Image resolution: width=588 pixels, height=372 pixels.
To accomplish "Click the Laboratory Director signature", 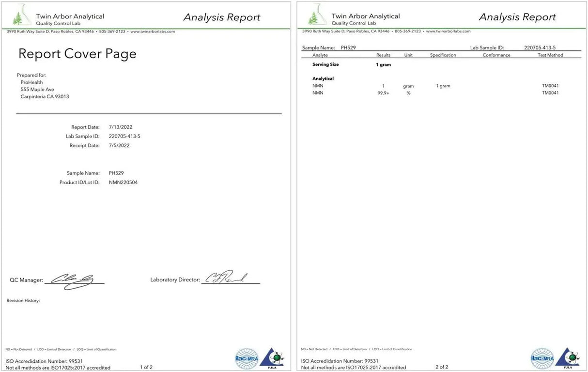I will click(227, 278).
